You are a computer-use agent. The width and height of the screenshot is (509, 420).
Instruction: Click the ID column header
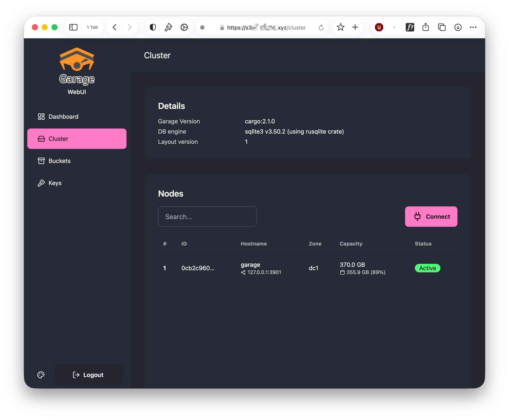click(x=184, y=244)
